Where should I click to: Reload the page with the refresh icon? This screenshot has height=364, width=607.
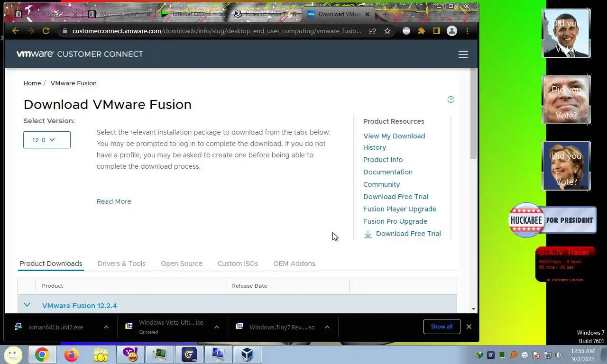tap(46, 31)
